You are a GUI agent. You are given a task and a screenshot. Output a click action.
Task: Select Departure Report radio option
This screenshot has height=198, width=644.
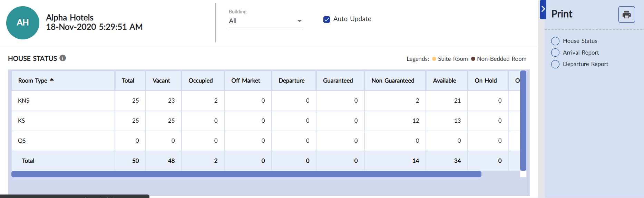pyautogui.click(x=555, y=64)
